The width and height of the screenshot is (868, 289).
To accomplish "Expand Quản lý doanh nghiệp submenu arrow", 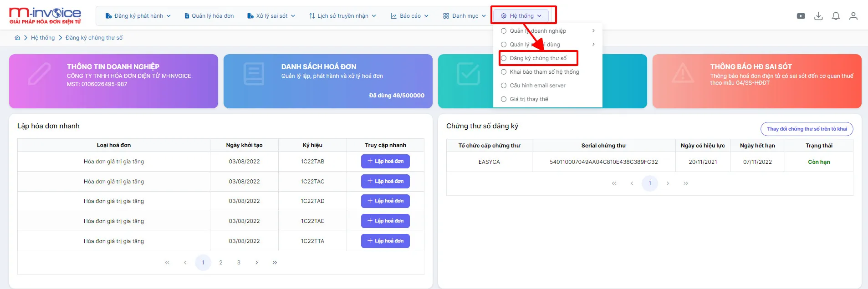I will 593,31.
